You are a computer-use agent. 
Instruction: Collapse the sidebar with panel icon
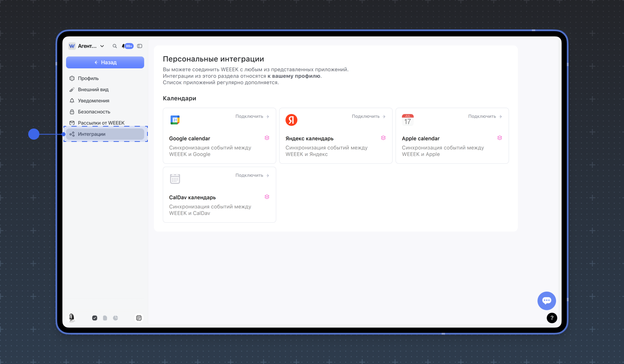point(140,46)
